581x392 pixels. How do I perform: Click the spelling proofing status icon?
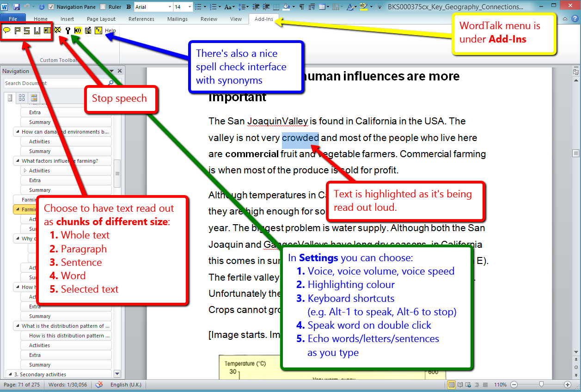[x=99, y=385]
